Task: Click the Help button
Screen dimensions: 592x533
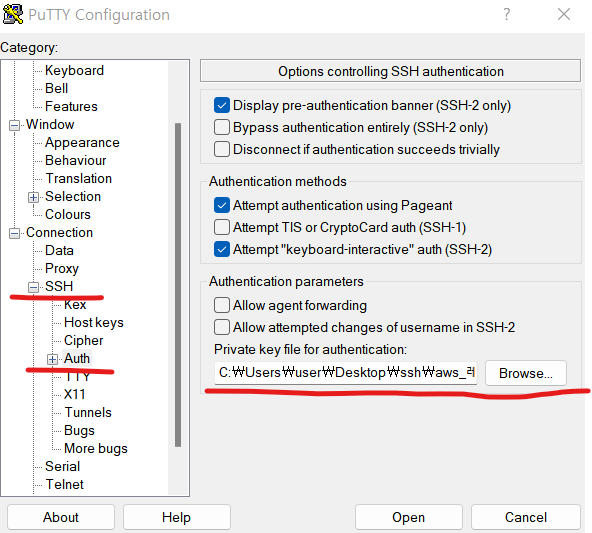Action: point(176,517)
